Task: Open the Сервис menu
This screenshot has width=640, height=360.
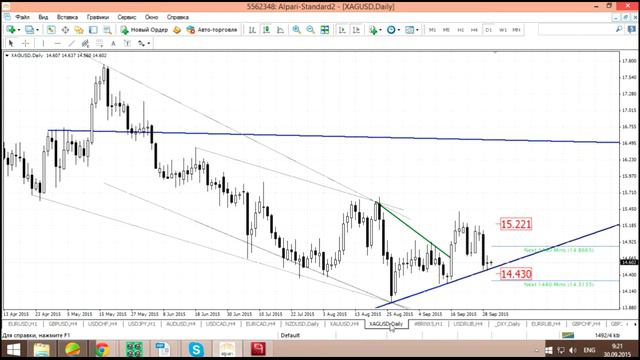Action: 127,17
